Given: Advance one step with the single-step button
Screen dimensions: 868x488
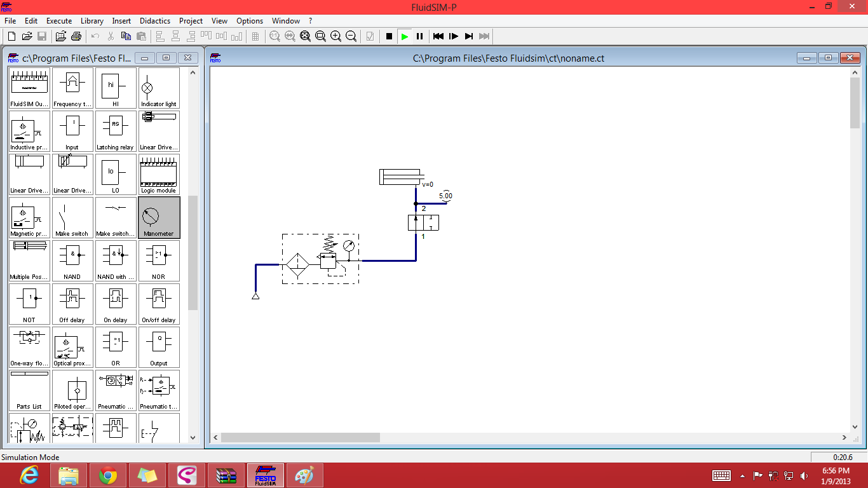Looking at the screenshot, I should tap(454, 36).
